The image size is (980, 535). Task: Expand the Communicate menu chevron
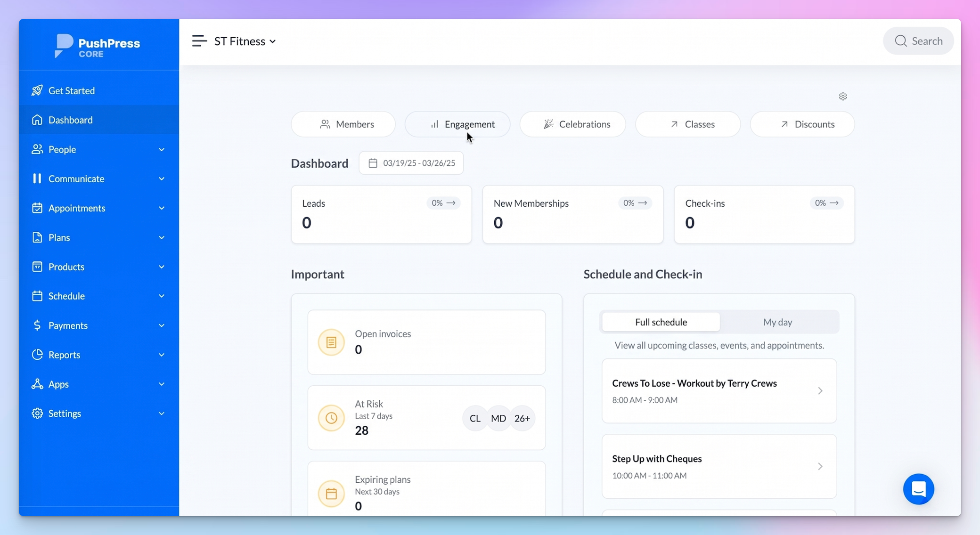click(x=162, y=178)
